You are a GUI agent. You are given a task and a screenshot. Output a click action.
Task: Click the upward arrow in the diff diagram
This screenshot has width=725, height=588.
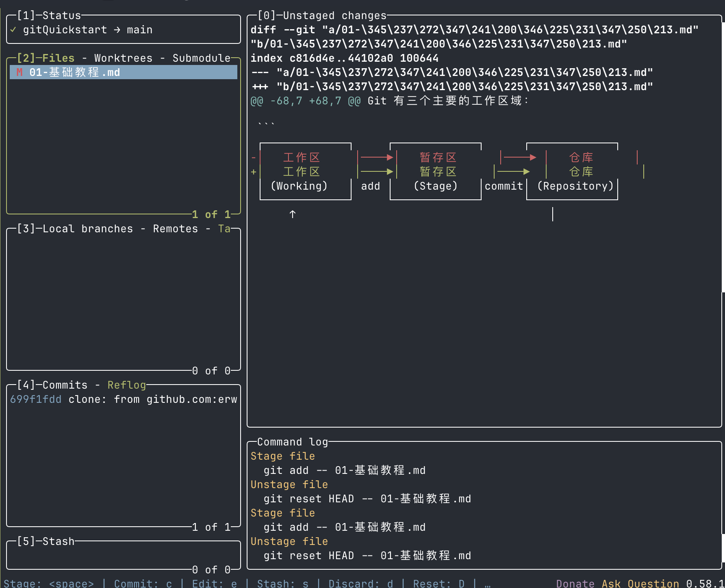point(292,214)
